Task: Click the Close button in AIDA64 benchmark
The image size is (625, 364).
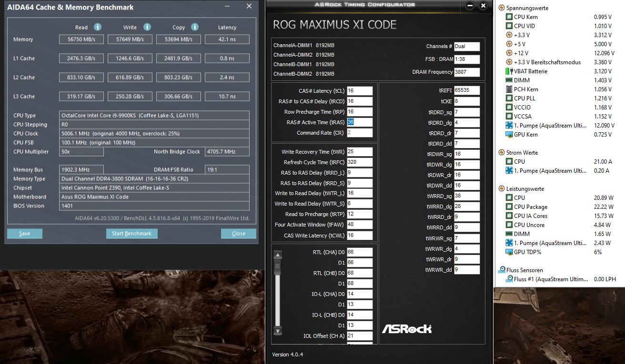Action: (x=238, y=234)
